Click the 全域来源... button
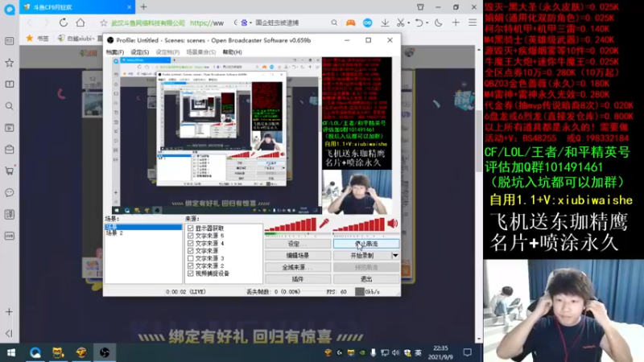Image resolution: width=644 pixels, height=362 pixels. [x=297, y=267]
